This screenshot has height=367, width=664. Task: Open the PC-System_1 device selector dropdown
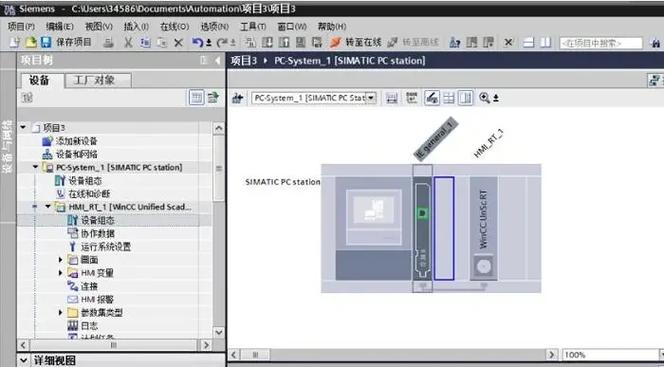[x=371, y=98]
